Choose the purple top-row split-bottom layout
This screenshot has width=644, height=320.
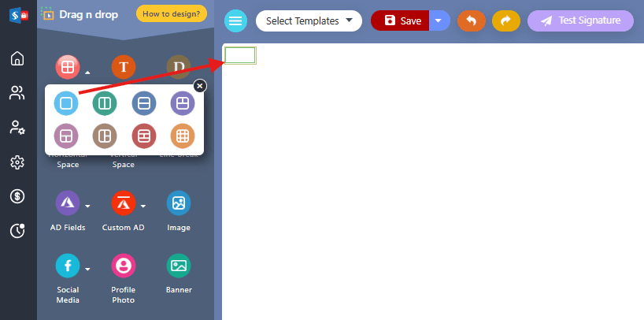click(183, 103)
